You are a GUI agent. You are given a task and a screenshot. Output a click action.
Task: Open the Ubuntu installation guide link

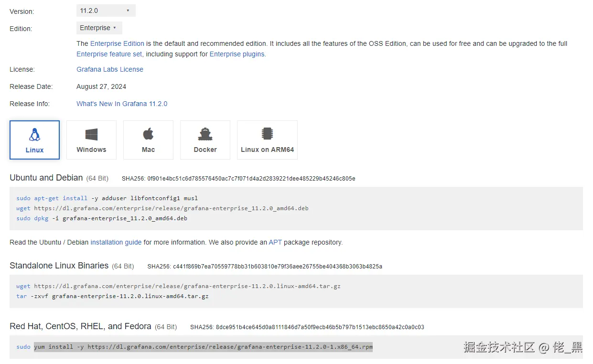coord(116,242)
